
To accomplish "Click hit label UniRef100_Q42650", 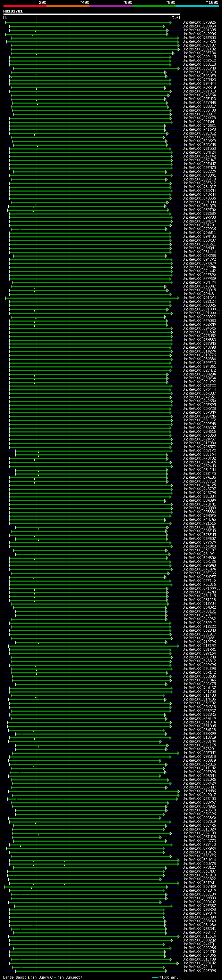I will [x=199, y=401].
